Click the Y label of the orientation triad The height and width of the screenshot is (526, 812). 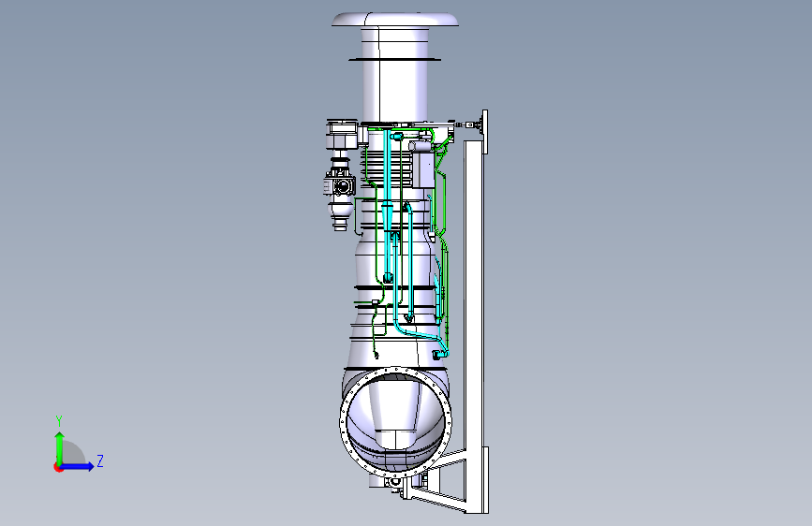click(59, 421)
